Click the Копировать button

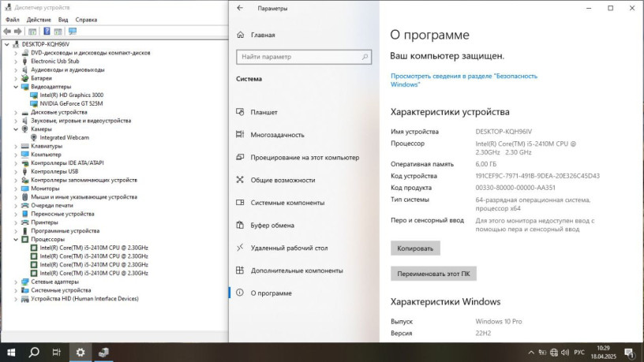tap(415, 248)
